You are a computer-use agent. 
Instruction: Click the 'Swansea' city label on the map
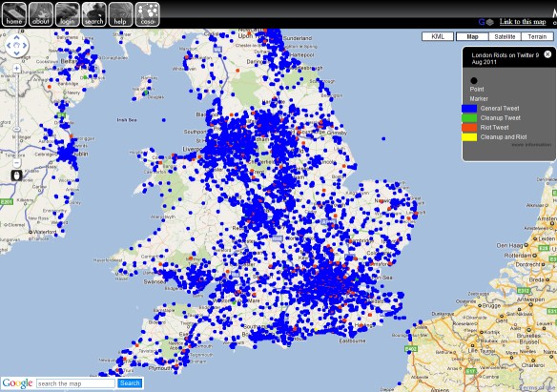[x=155, y=281]
